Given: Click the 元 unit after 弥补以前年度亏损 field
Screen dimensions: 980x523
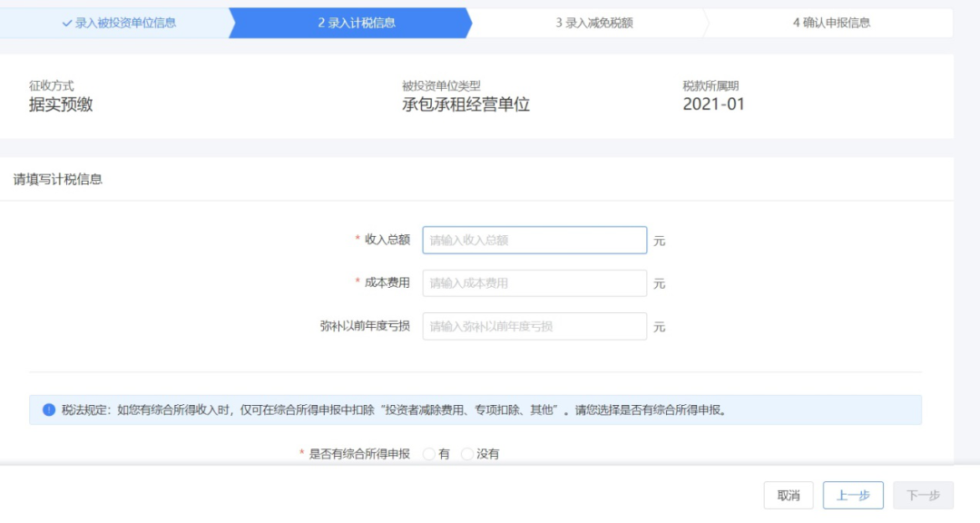Looking at the screenshot, I should 660,327.
